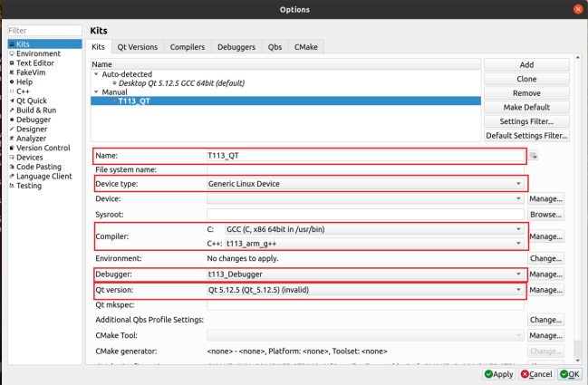
Task: Click the vertical scrollbar up arrow
Action: pos(578,57)
